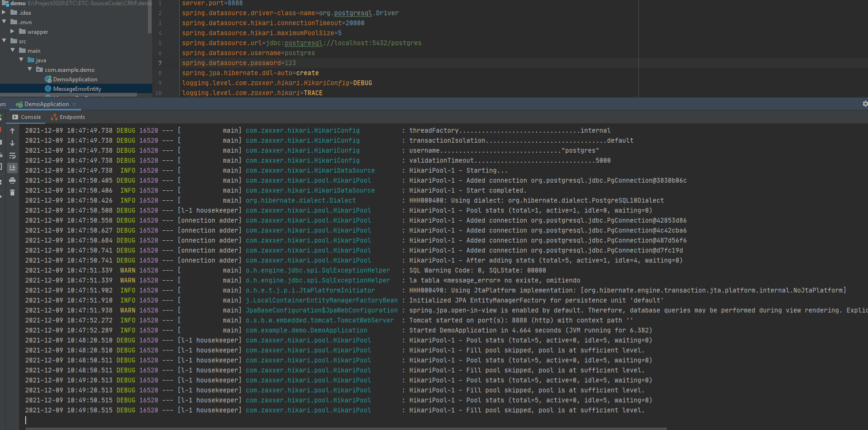Click the com.example.demo.DemoApplication logger link
868x430 pixels.
306,331
